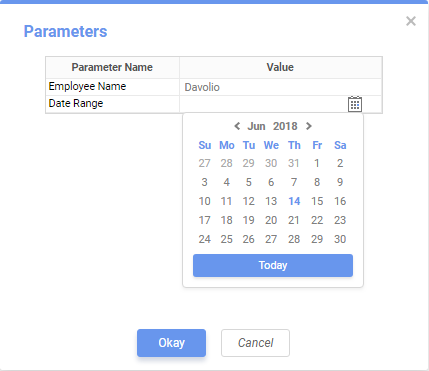Select June 20 in calendar

tap(271, 220)
